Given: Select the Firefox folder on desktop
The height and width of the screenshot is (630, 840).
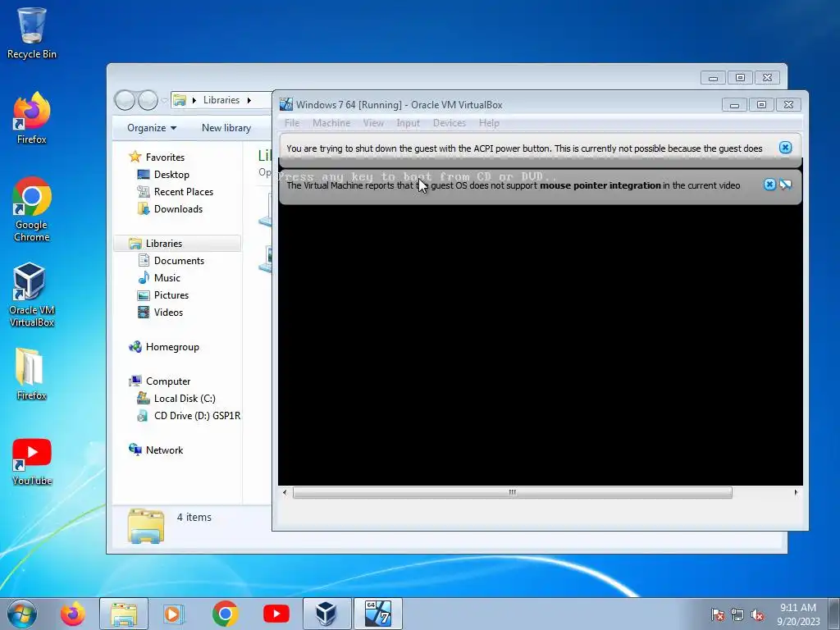Looking at the screenshot, I should (32, 374).
